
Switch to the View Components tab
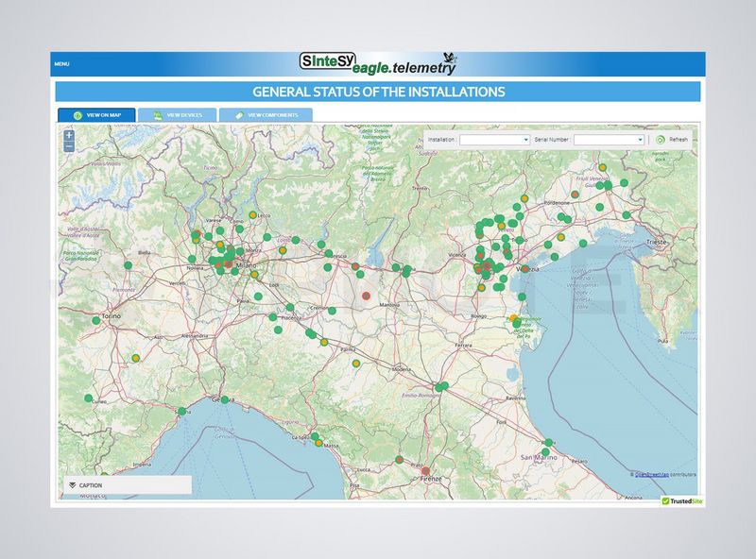[x=266, y=115]
